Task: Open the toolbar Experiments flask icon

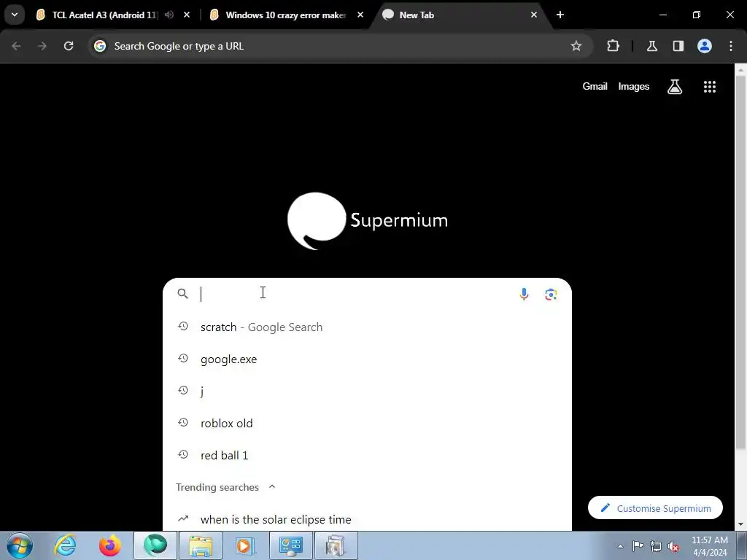Action: (651, 46)
